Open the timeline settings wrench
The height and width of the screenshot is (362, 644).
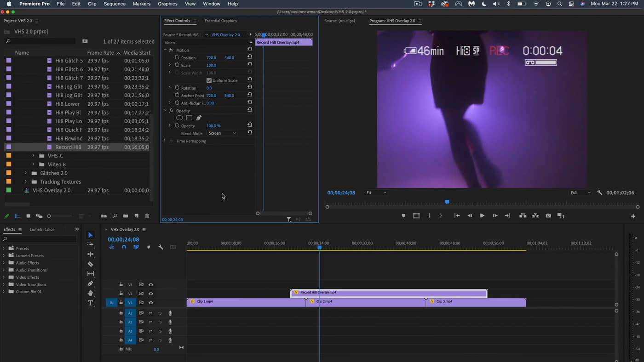[161, 247]
